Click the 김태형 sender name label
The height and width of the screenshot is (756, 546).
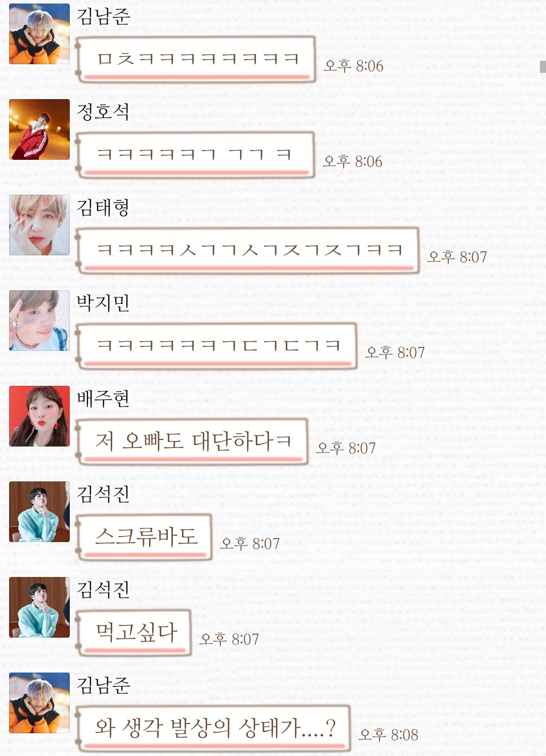click(x=103, y=207)
